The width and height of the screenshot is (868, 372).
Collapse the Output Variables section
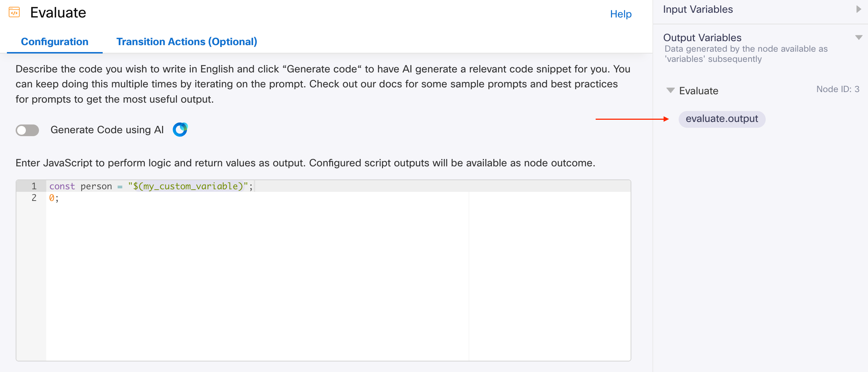[x=859, y=37]
